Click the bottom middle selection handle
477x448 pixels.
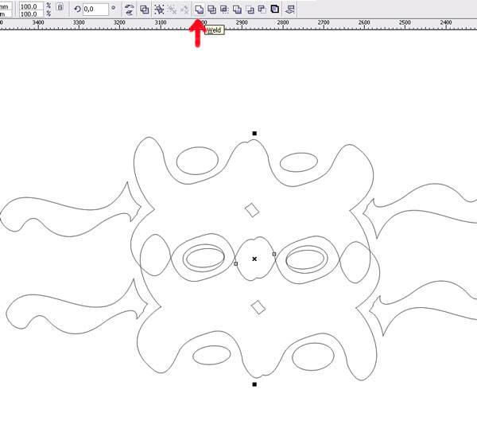[x=254, y=384]
